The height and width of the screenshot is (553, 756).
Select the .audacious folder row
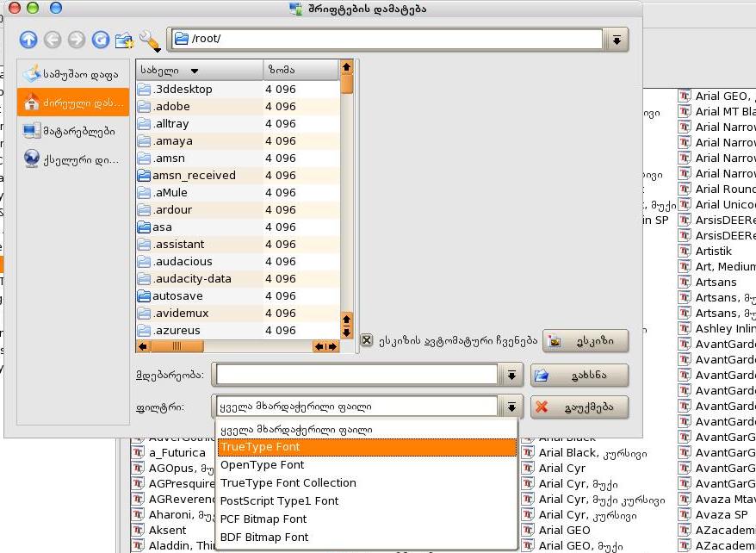(239, 261)
